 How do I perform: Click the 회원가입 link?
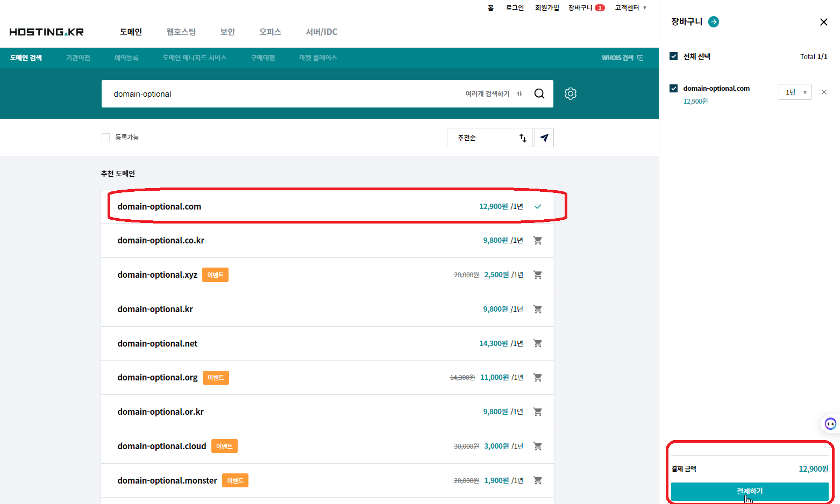[547, 8]
